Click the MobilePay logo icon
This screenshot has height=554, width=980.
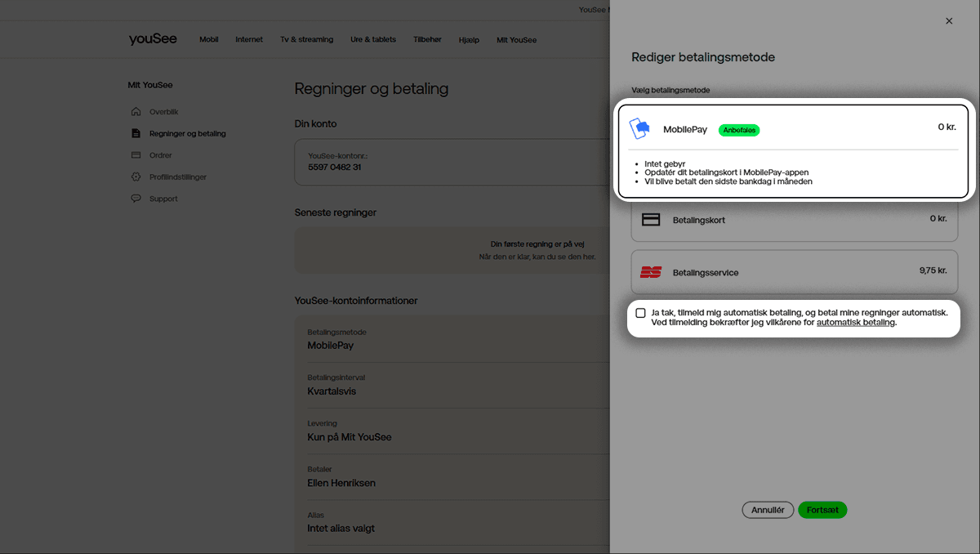[639, 129]
